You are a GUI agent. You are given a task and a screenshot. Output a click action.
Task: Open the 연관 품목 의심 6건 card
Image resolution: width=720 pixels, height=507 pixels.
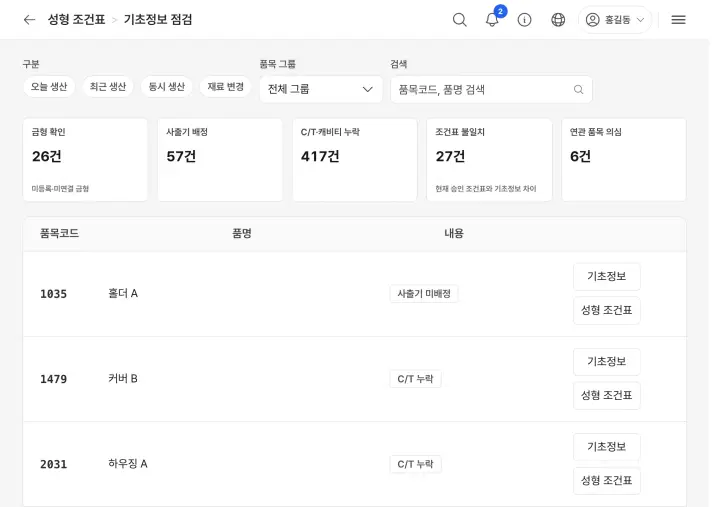[x=624, y=160]
